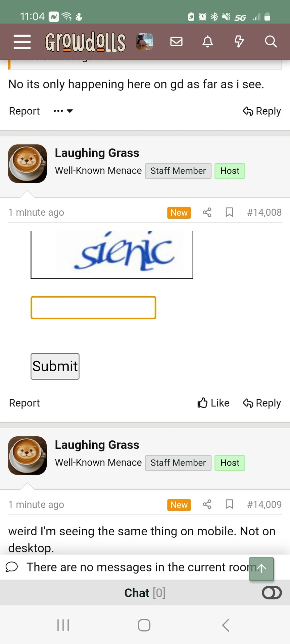Tap the Android back navigation button

(226, 625)
